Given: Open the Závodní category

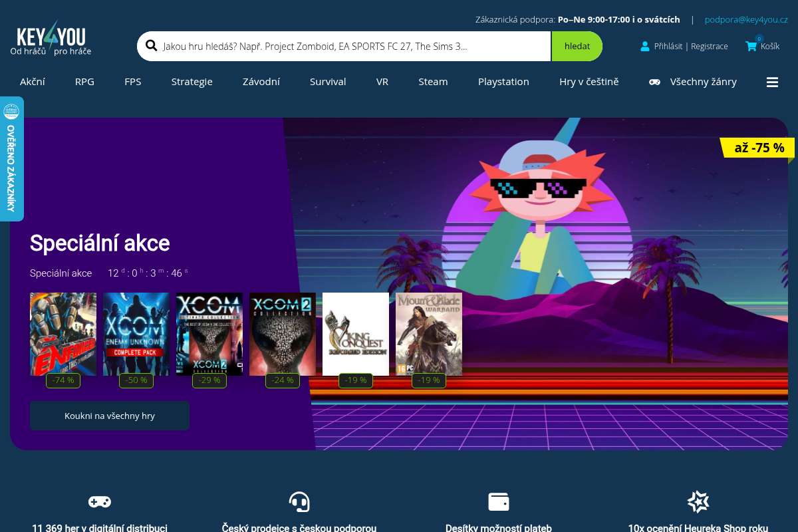Looking at the screenshot, I should [x=261, y=82].
